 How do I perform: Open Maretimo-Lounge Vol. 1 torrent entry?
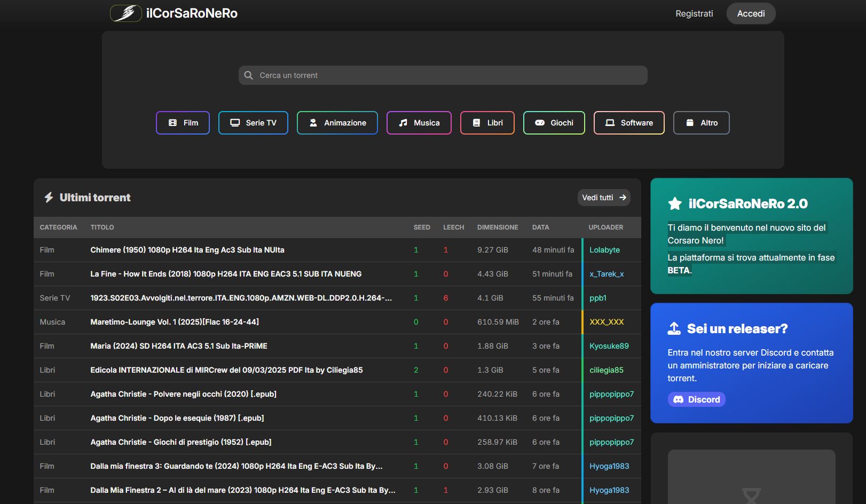(175, 322)
